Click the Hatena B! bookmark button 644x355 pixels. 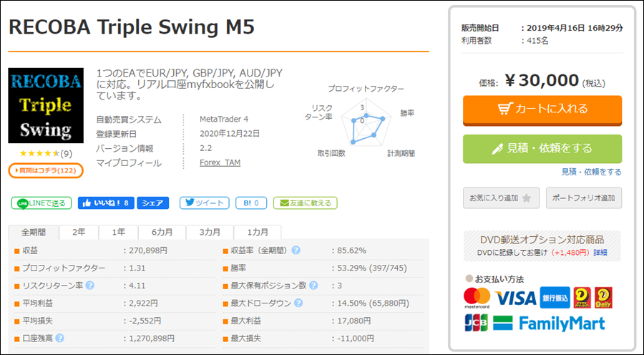(x=251, y=203)
